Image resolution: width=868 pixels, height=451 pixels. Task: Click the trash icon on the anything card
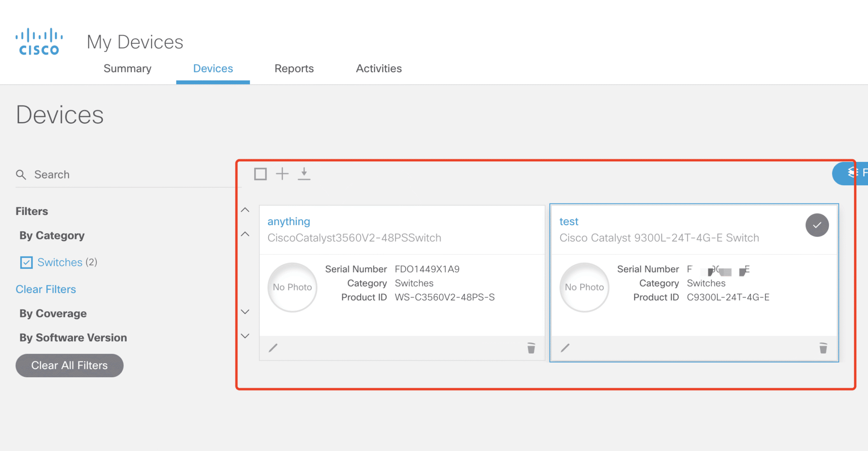(531, 348)
